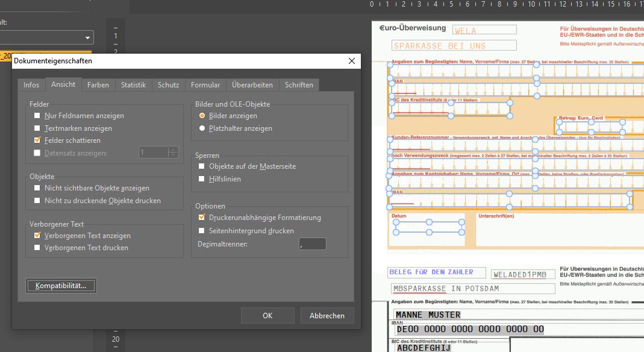
Task: Click the WELA field in the form
Action: [x=484, y=30]
